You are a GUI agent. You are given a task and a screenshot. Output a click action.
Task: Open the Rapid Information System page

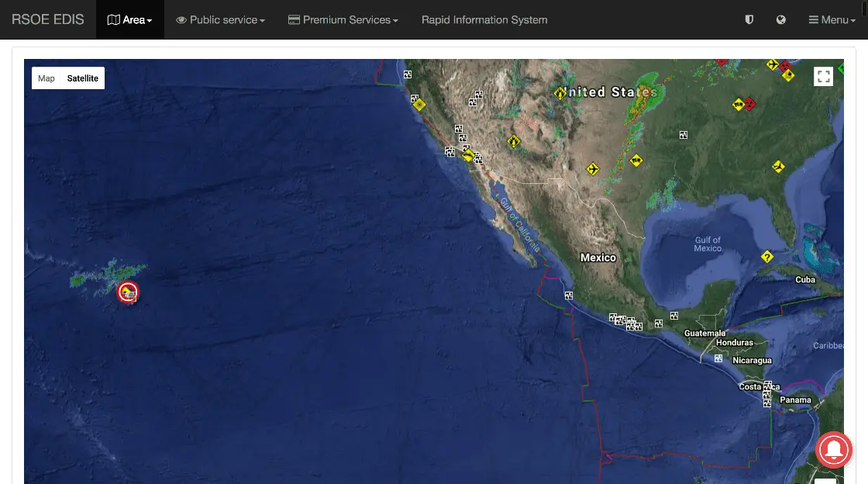tap(484, 20)
